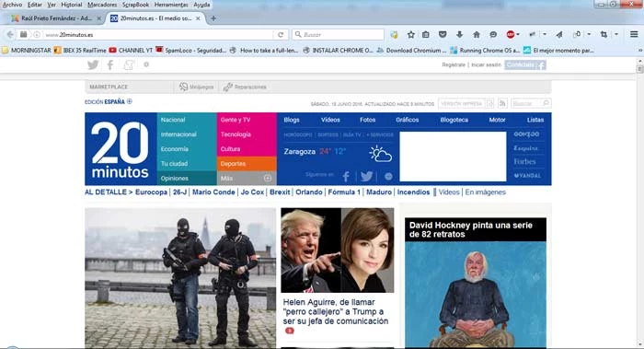Click the Fórmula 1 topic link
The height and width of the screenshot is (349, 644).
[344, 192]
